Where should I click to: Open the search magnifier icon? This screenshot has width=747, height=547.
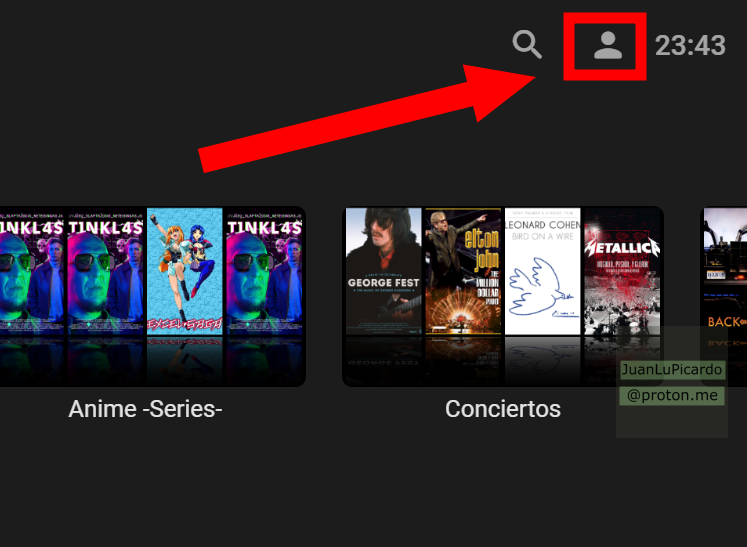coord(527,44)
